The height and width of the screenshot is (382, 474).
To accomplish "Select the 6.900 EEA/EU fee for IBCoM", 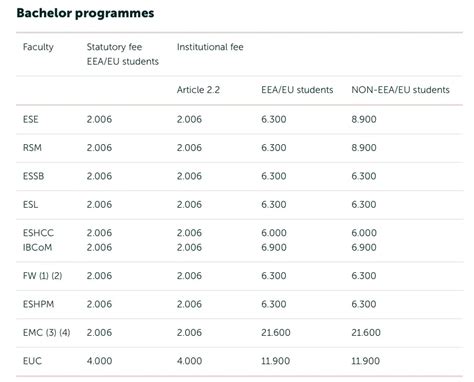I will [x=274, y=247].
